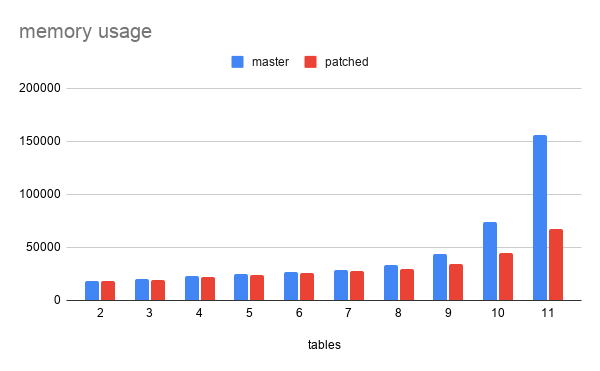Click the blue master legend swatch
The image size is (600, 371).
237,62
